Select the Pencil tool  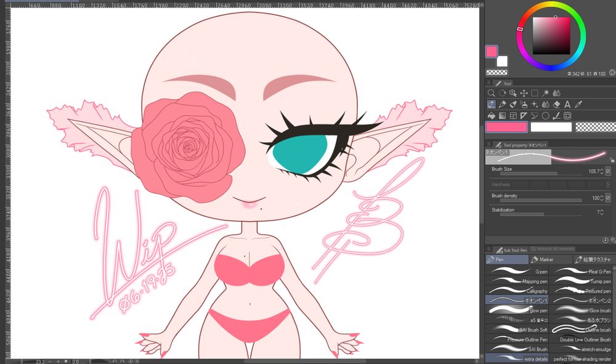pos(502,105)
